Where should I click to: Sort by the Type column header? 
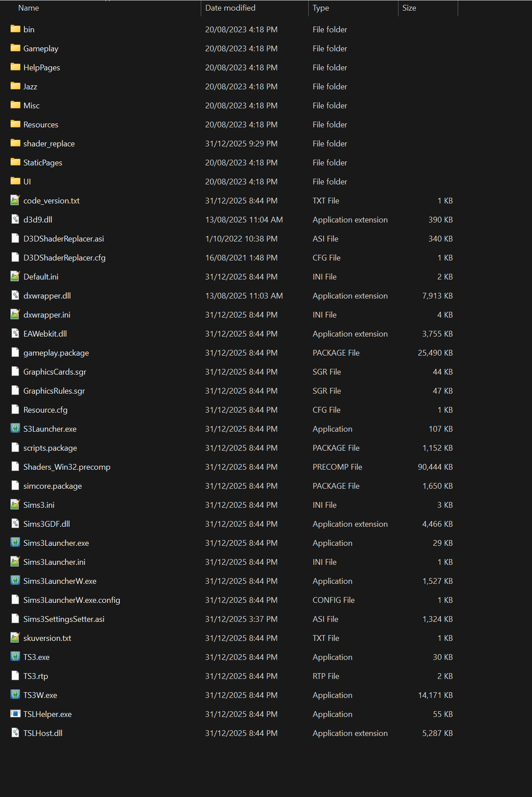321,8
